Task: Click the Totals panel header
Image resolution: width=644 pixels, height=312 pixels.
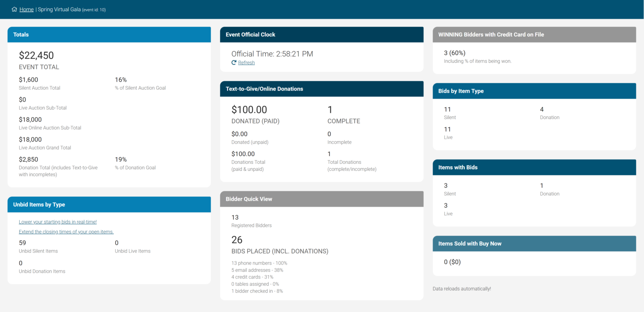Action: click(x=109, y=35)
